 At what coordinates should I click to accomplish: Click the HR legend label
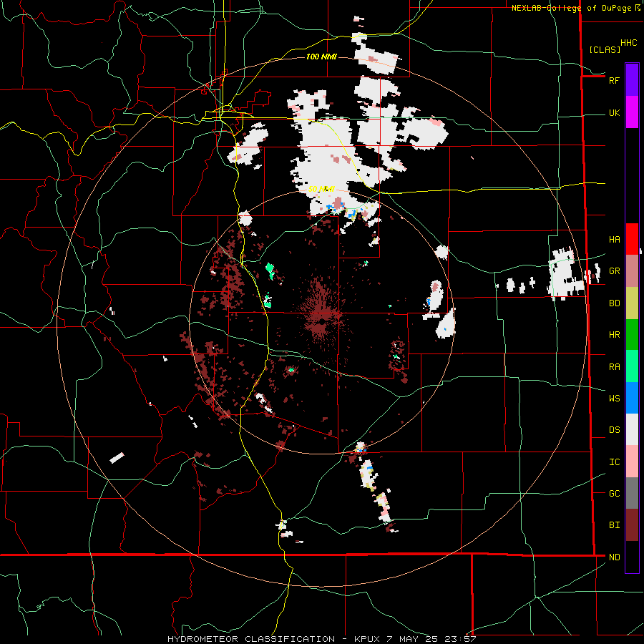[614, 335]
